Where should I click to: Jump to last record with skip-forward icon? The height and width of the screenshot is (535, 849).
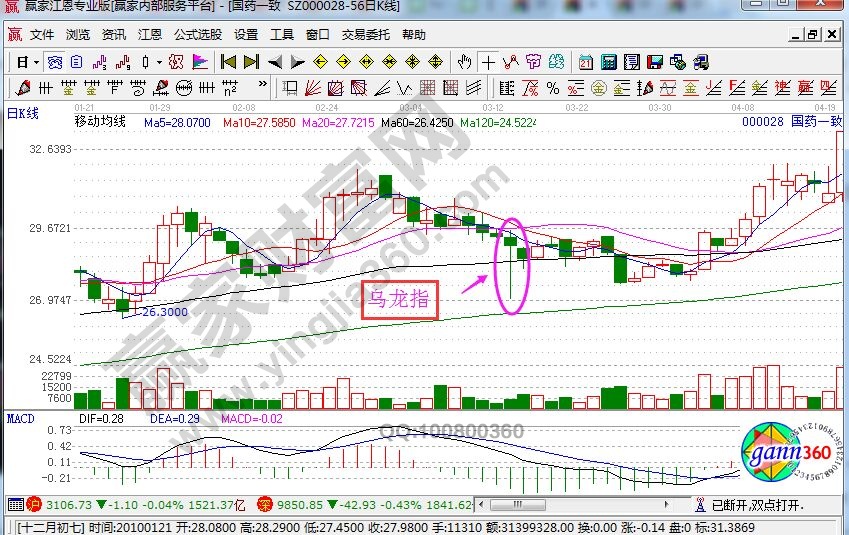(x=251, y=62)
